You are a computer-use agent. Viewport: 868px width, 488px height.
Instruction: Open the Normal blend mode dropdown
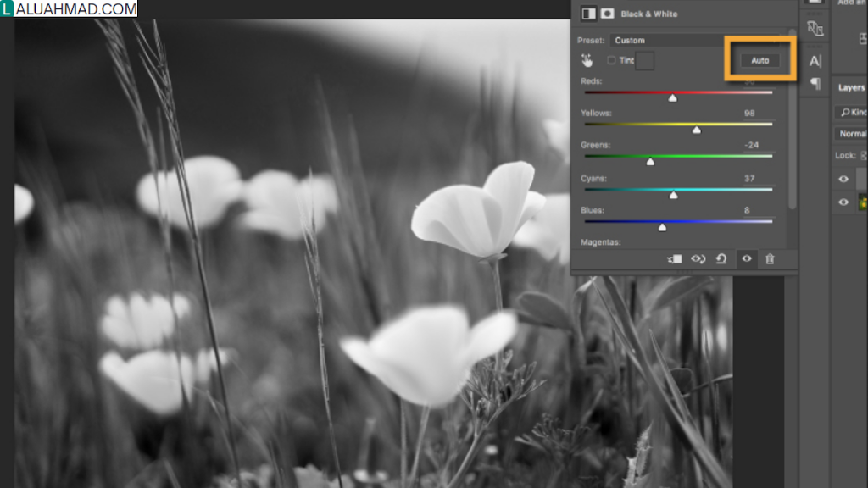[851, 134]
